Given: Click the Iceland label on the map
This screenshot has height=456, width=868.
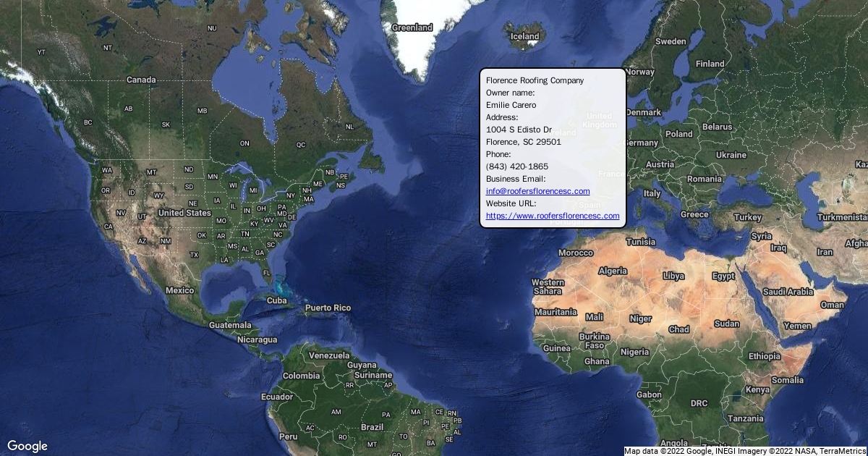Looking at the screenshot, I should click(524, 36).
